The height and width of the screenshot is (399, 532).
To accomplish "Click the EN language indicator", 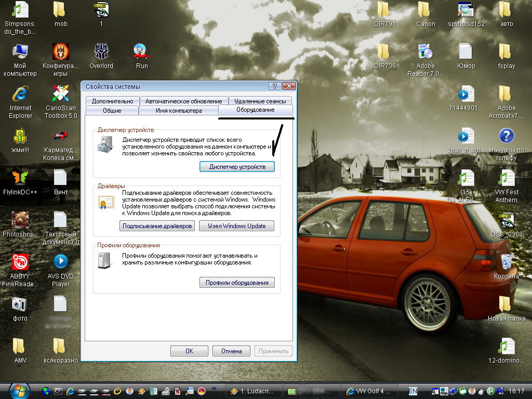I will pos(413,391).
